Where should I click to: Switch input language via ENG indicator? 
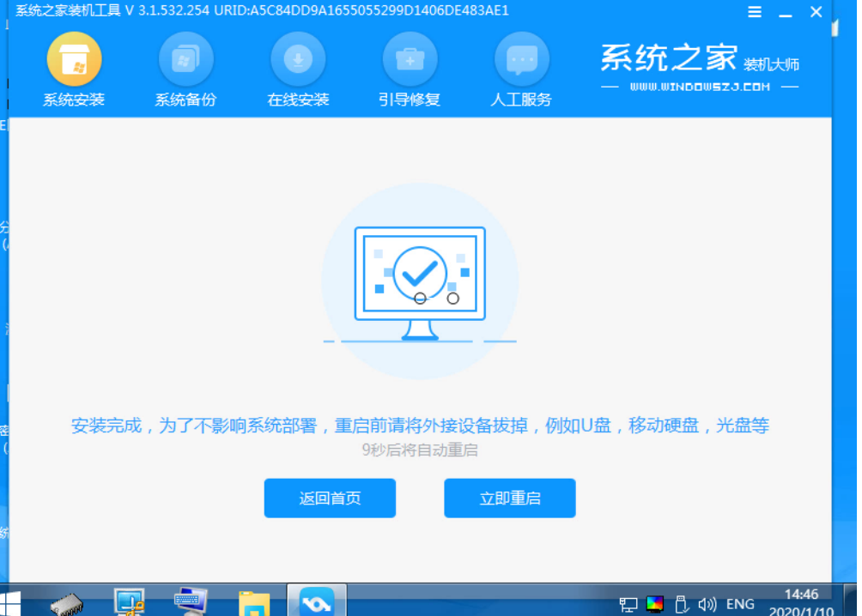[739, 604]
